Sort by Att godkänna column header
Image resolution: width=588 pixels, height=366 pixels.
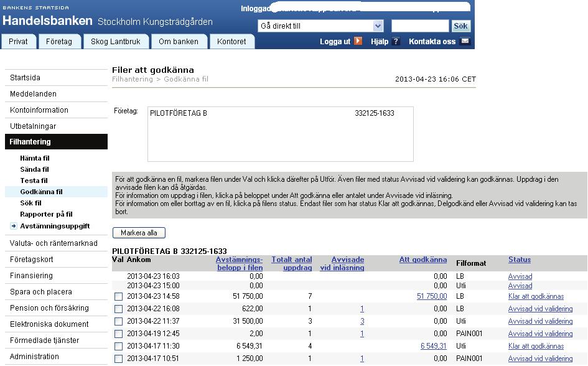[423, 260]
